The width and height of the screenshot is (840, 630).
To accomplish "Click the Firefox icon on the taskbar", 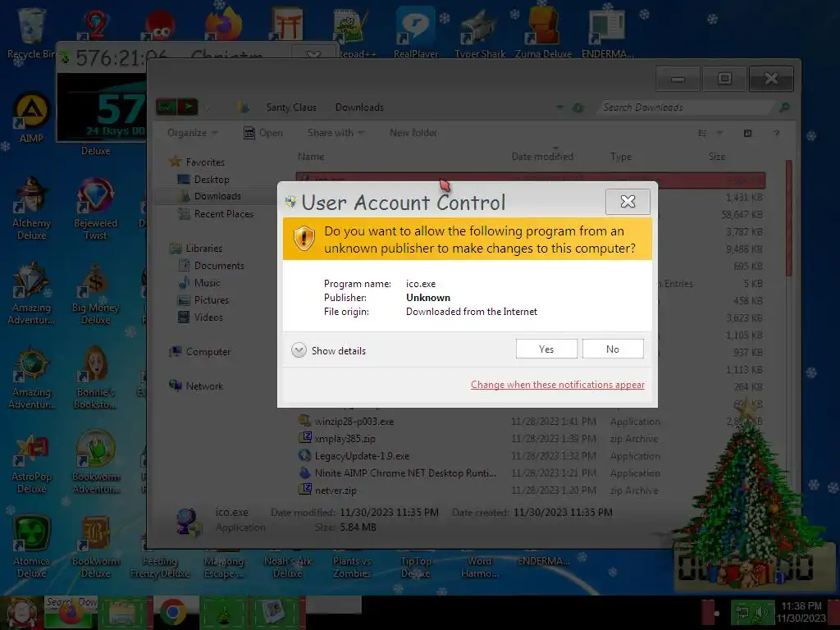I will point(71,612).
